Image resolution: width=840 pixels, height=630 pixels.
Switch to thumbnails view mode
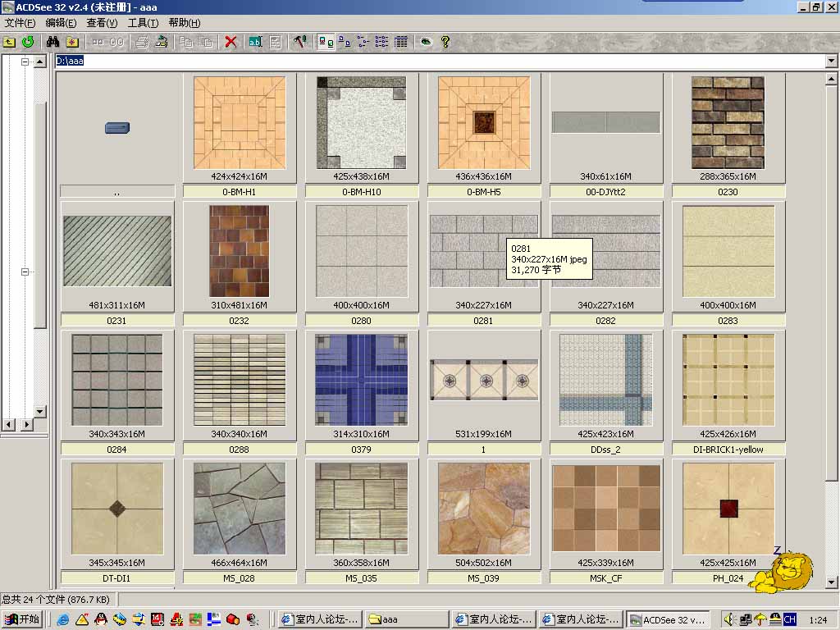(325, 42)
